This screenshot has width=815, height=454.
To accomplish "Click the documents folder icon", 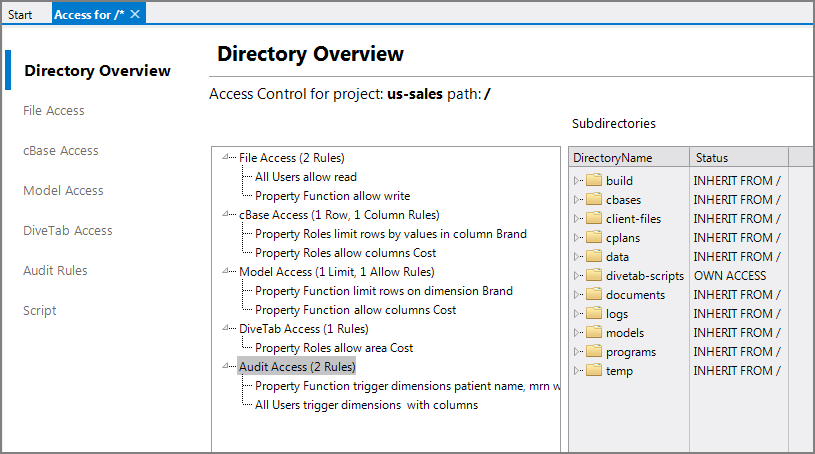I will [x=594, y=294].
